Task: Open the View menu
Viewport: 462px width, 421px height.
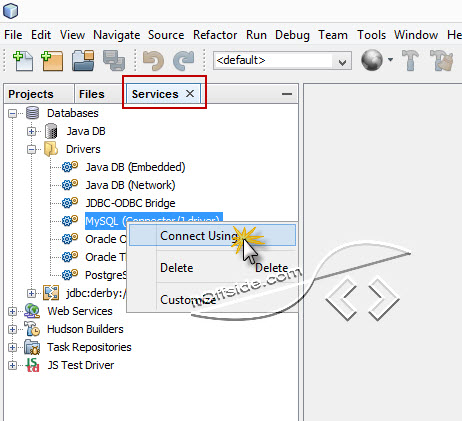Action: pyautogui.click(x=72, y=35)
